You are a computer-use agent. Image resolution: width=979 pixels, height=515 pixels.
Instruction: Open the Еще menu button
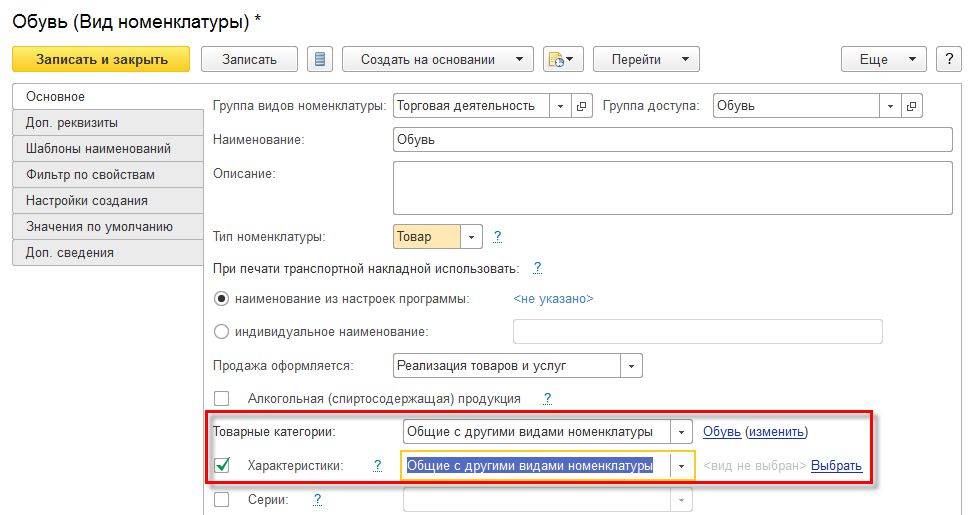point(883,59)
